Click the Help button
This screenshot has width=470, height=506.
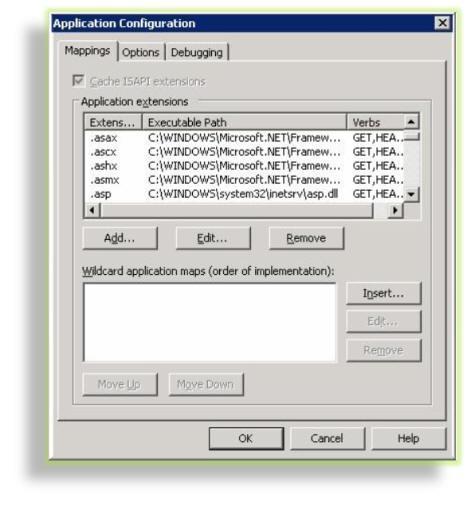pos(408,438)
